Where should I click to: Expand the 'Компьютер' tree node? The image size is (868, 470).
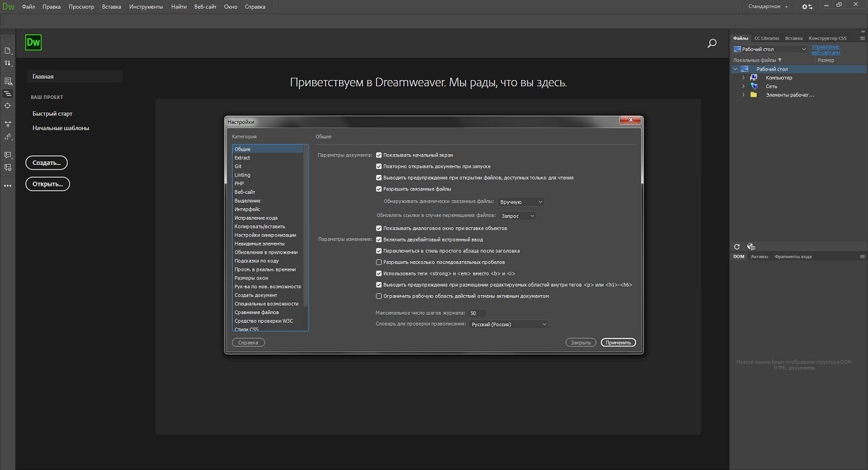[x=743, y=78]
